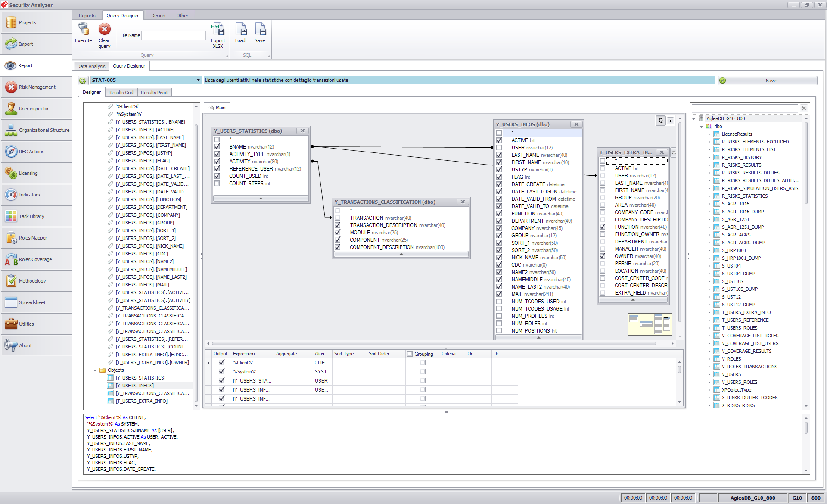Open Indicators in the sidebar
Image resolution: width=827 pixels, height=504 pixels.
pos(36,195)
